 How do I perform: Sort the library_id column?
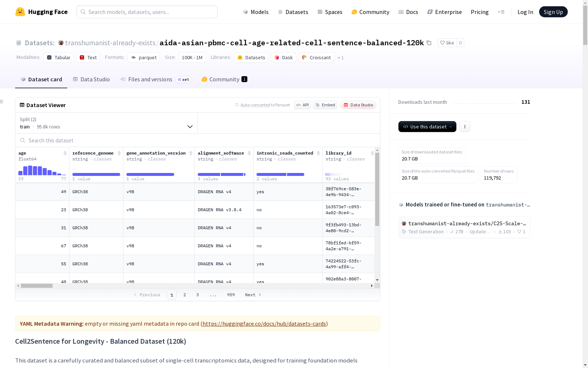tap(372, 153)
